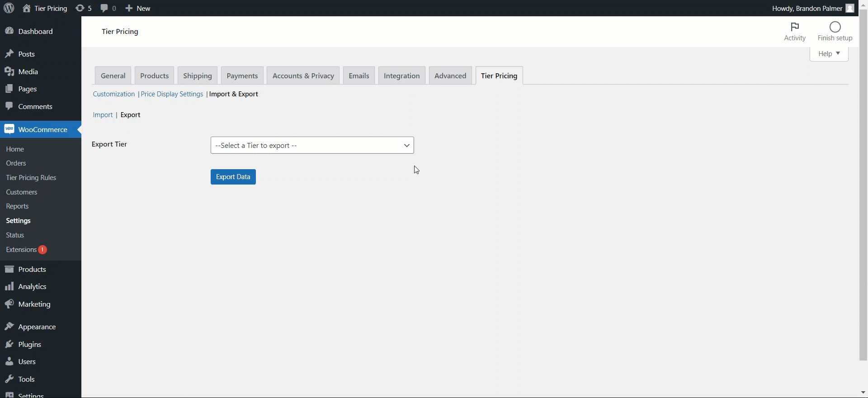
Task: Click the Extensions notification badge
Action: tap(42, 250)
